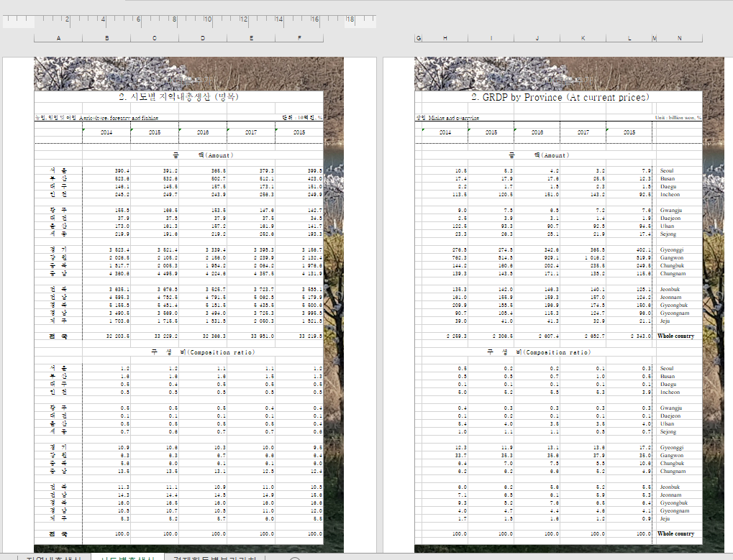Select column J header

[x=537, y=38]
